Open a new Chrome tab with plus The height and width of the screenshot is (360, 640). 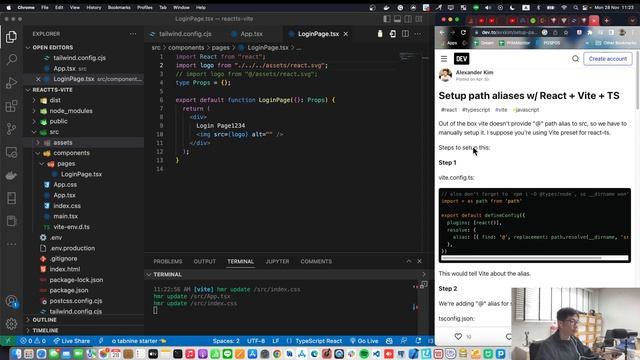[607, 20]
